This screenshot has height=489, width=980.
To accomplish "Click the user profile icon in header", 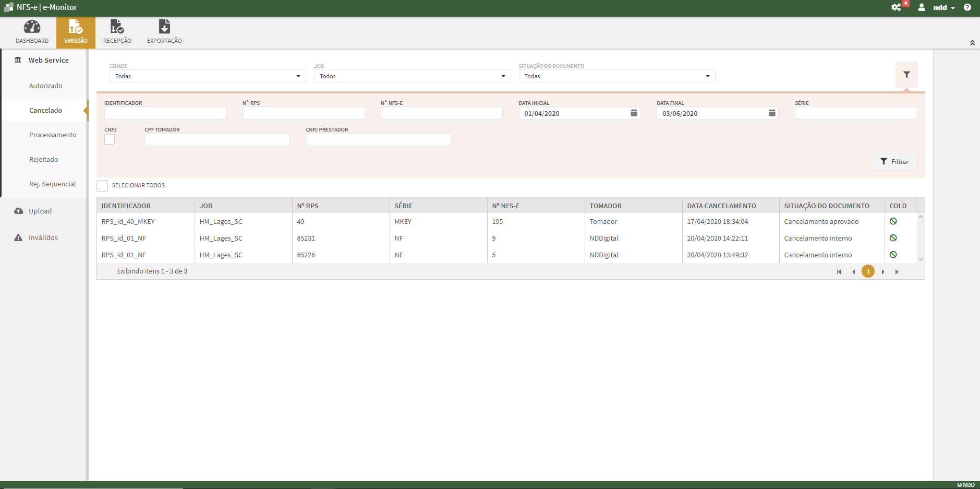I will click(921, 7).
